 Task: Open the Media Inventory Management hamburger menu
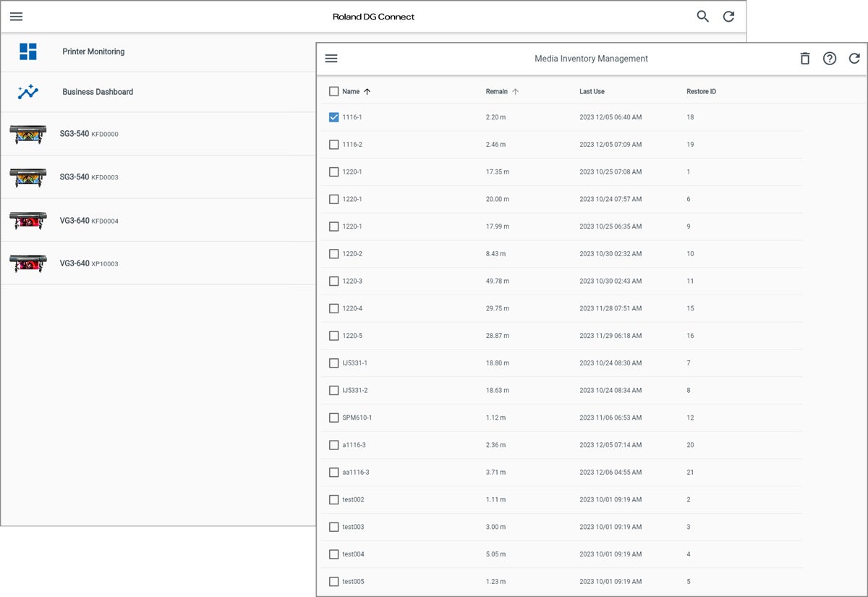pos(331,59)
